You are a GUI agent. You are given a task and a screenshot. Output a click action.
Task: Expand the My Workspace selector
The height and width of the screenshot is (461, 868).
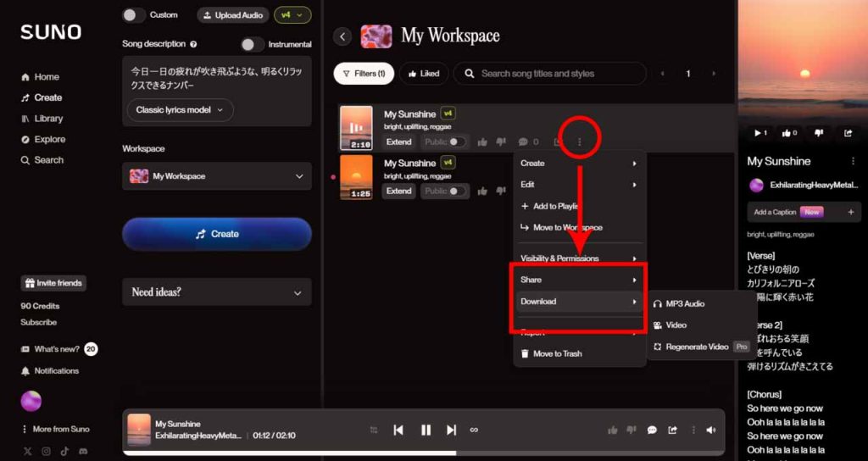click(x=217, y=176)
